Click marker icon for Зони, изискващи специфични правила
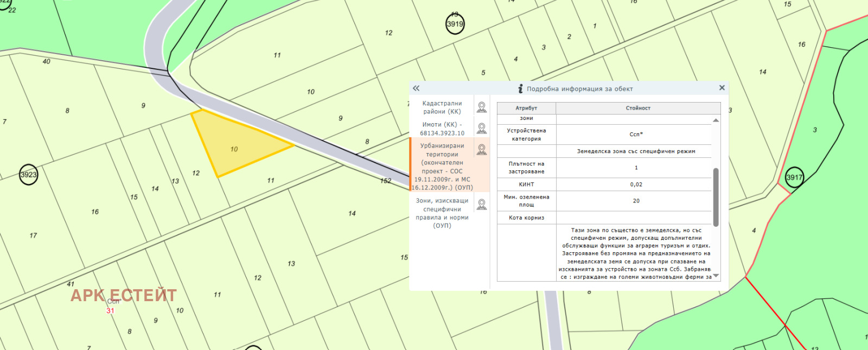The height and width of the screenshot is (350, 868). click(x=481, y=205)
